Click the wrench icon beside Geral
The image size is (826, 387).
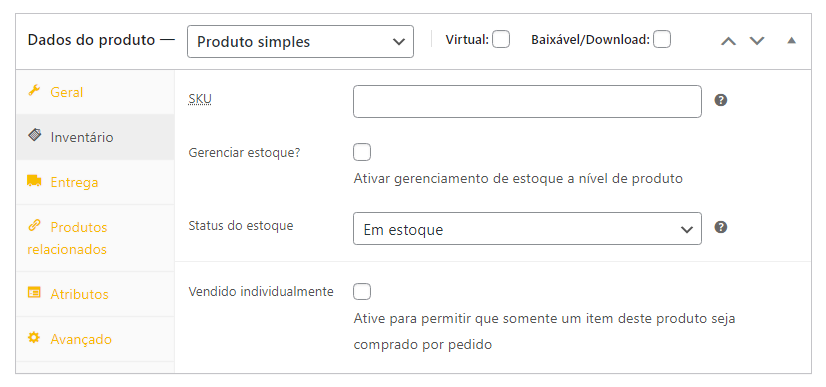34,91
